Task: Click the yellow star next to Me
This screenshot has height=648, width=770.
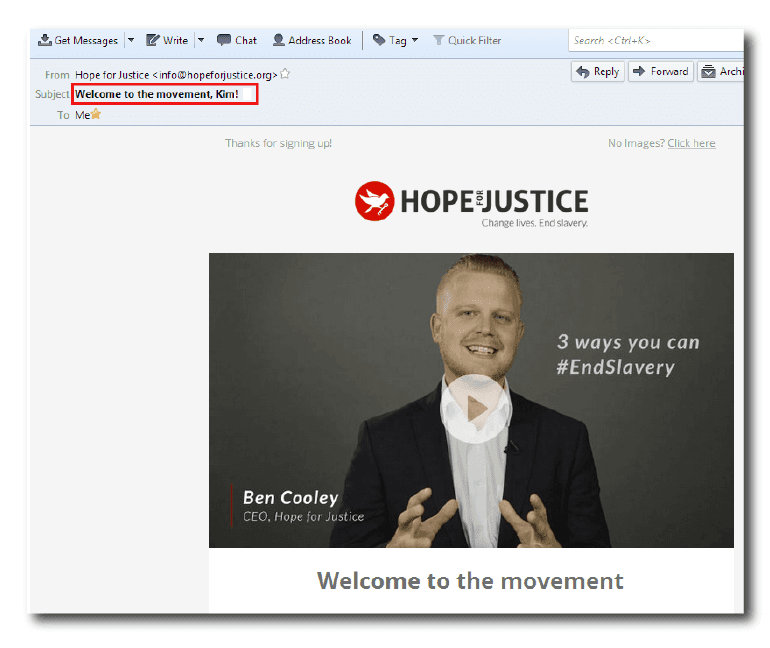Action: point(96,114)
